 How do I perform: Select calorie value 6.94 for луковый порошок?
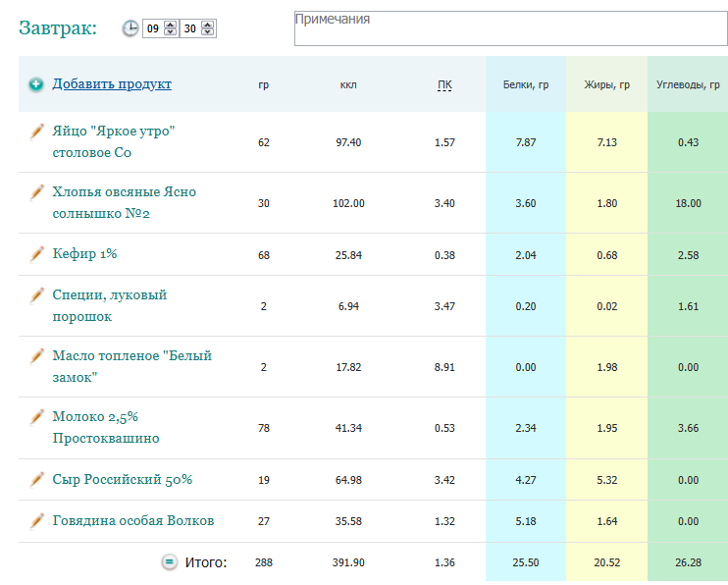coord(348,306)
